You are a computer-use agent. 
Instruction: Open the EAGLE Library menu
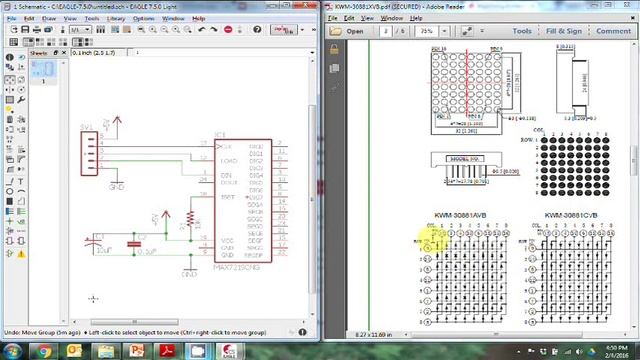116,18
